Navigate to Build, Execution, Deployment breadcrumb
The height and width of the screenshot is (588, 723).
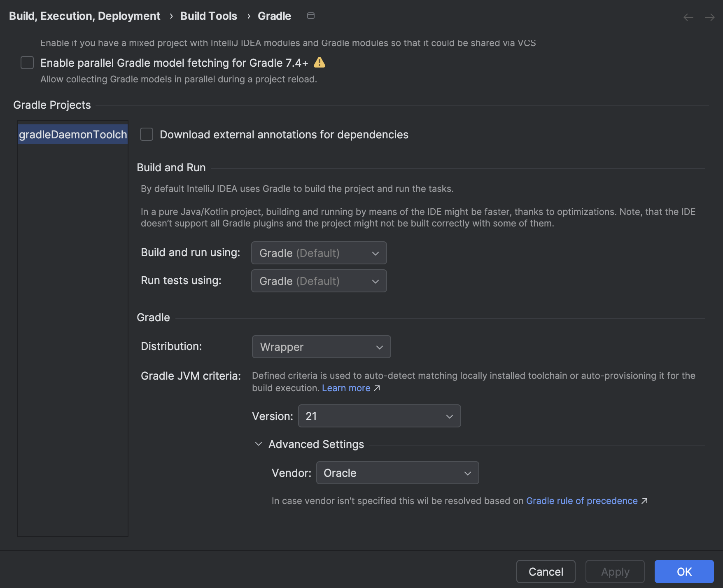point(84,16)
